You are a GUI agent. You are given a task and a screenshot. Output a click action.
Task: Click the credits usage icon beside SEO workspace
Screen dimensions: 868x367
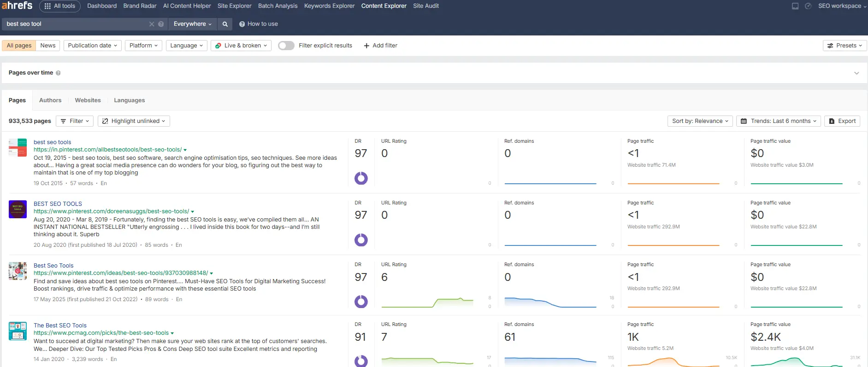(x=808, y=6)
